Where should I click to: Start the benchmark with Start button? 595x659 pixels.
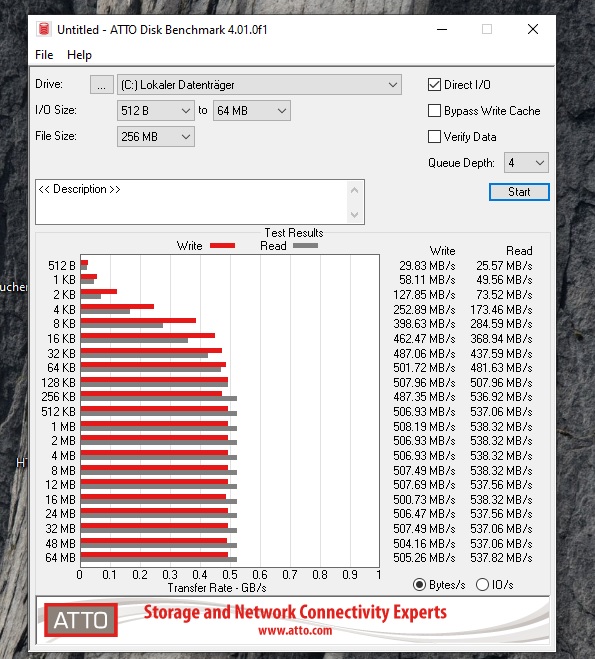[x=519, y=192]
